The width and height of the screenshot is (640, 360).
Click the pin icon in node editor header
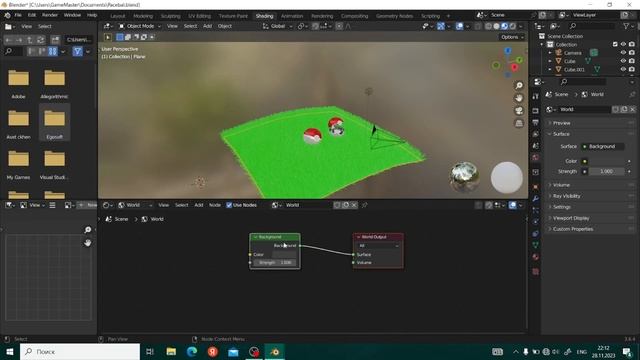[x=364, y=205]
